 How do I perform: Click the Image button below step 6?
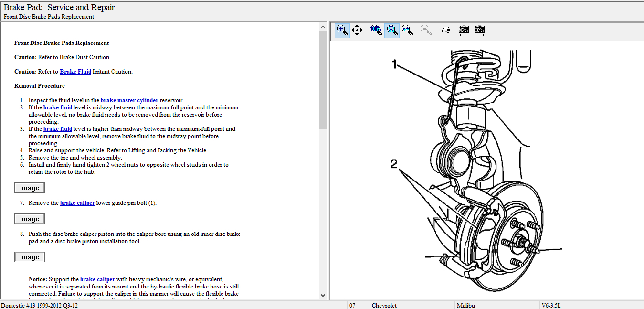point(30,188)
